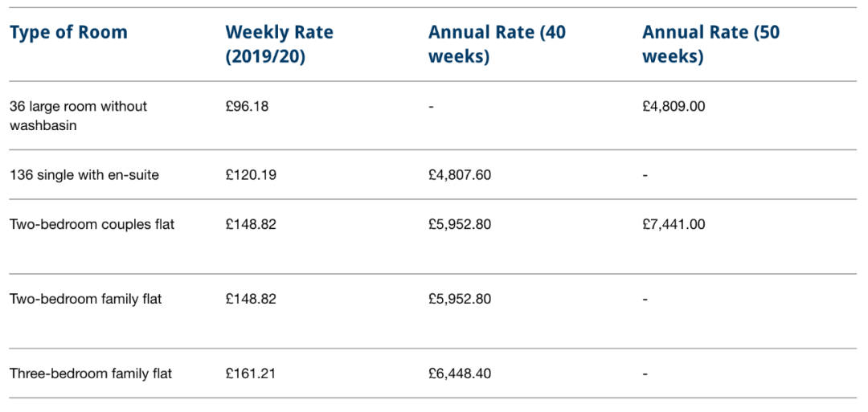
Task: Click £5,952.80 in the couples flat row
Action: coord(460,225)
